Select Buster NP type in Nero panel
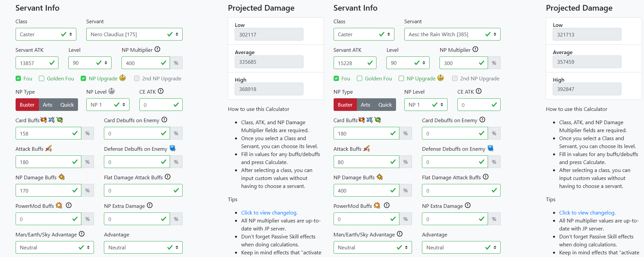 click(27, 105)
